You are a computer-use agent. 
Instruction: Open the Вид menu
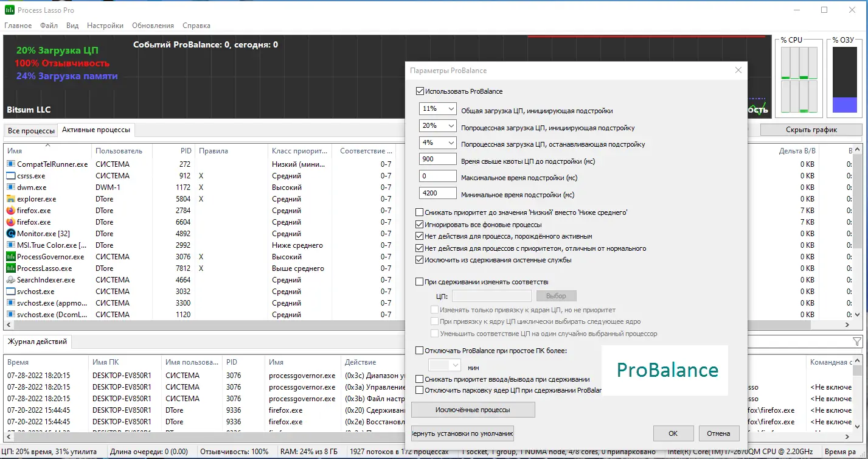(72, 26)
